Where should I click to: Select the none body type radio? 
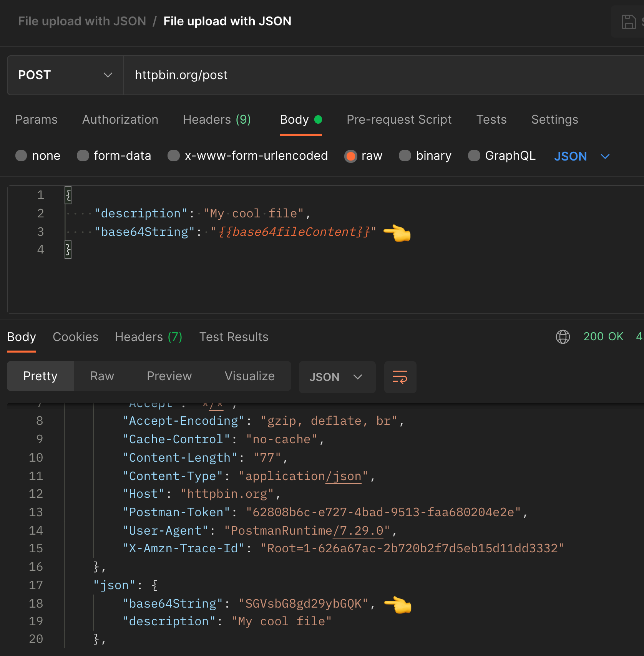coord(21,156)
